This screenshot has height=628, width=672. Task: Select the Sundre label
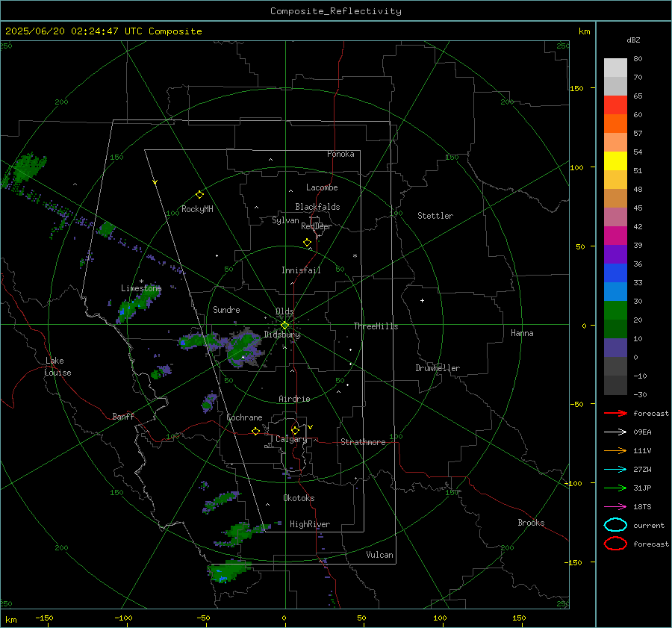pos(226,309)
